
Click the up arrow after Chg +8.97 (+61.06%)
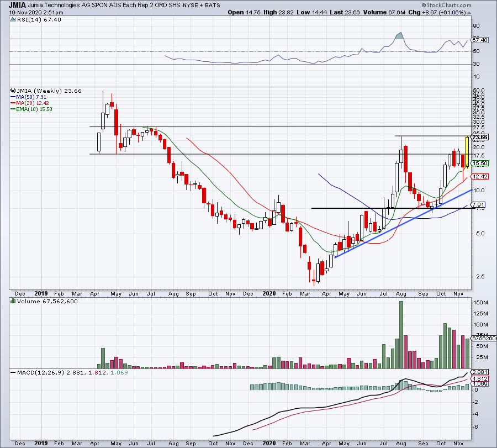coord(469,13)
